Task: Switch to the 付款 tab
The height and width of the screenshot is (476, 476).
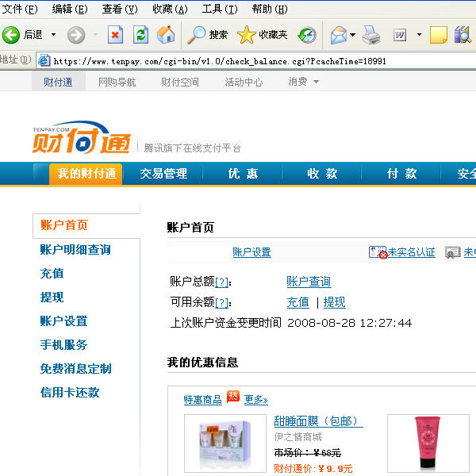Action: 401,174
